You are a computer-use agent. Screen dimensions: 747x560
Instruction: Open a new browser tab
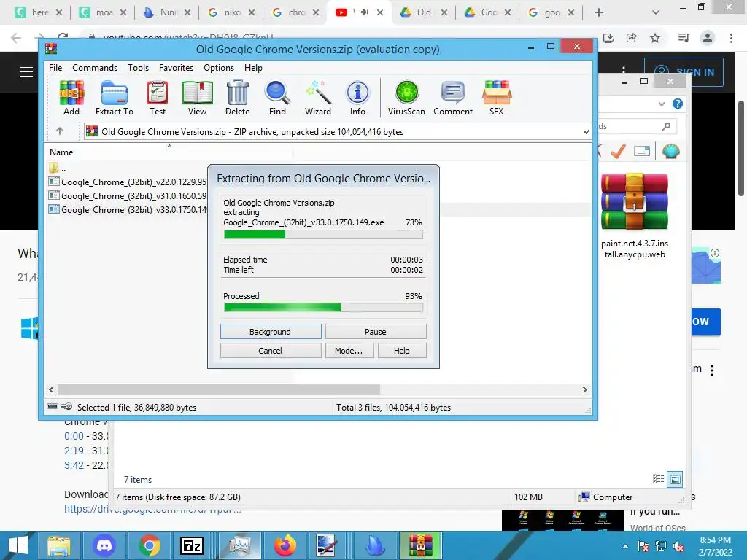point(599,13)
